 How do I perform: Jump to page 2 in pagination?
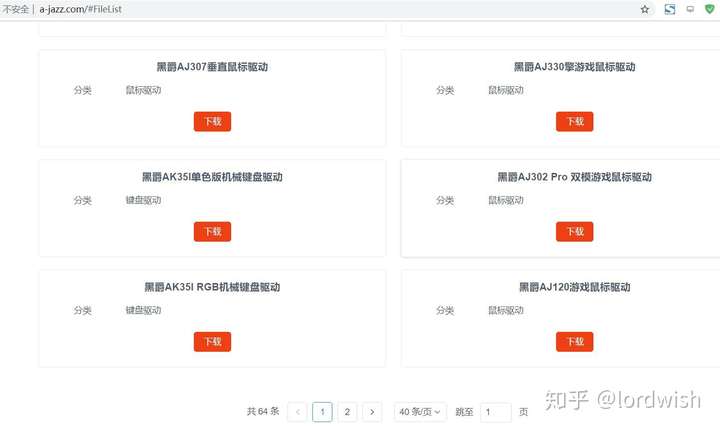coord(347,412)
